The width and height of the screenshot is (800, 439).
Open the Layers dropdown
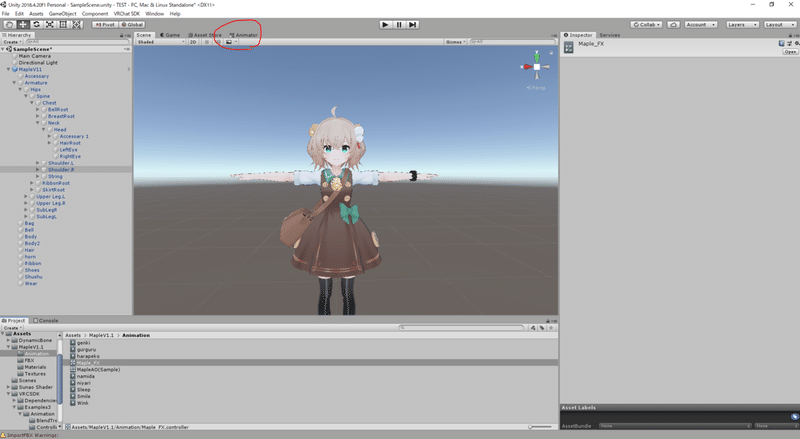742,25
